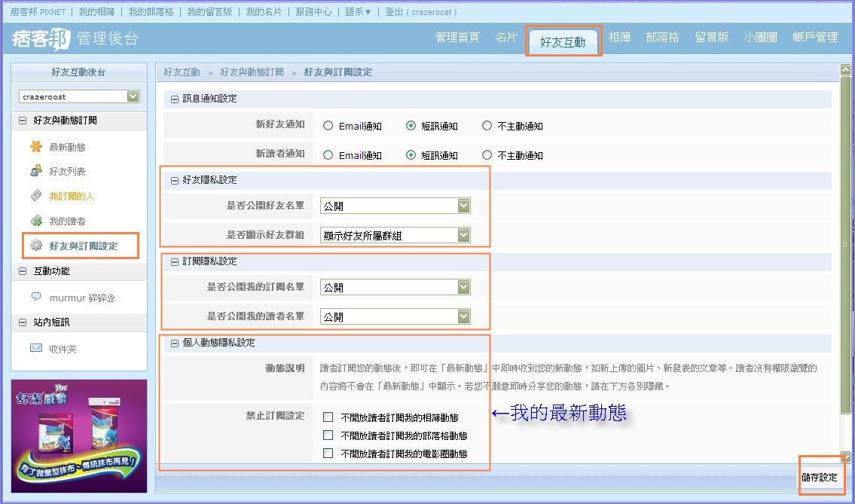Click the 最新動態 star icon
This screenshot has height=504, width=855.
[x=36, y=146]
